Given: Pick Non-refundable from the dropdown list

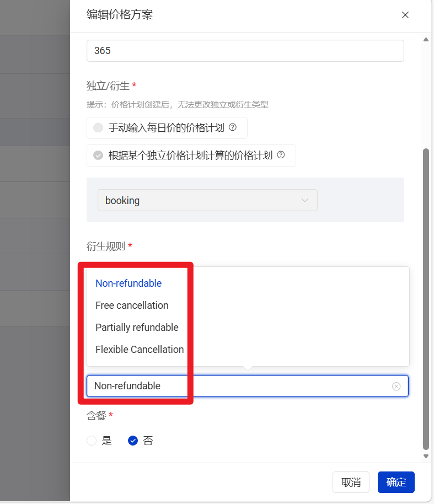Looking at the screenshot, I should coord(128,283).
